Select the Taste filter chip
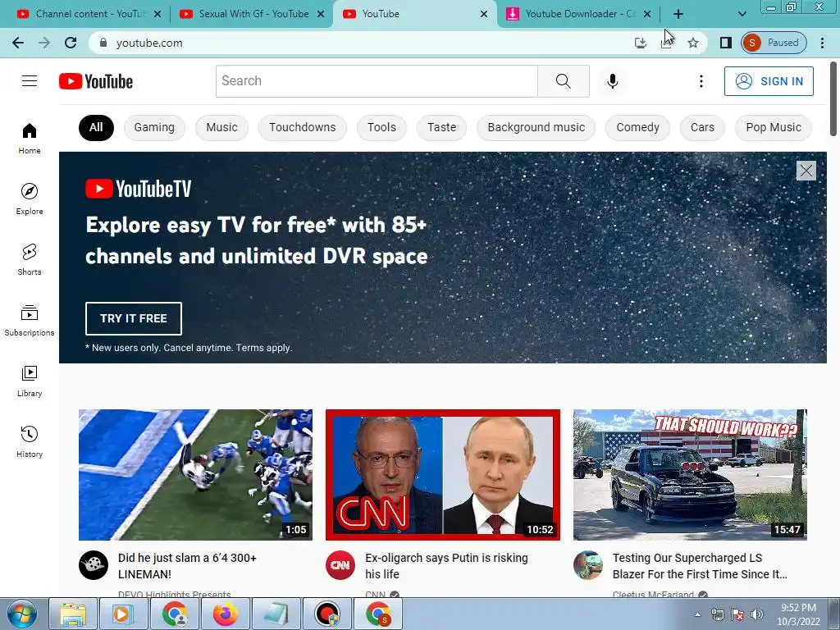This screenshot has width=840, height=630. (441, 127)
